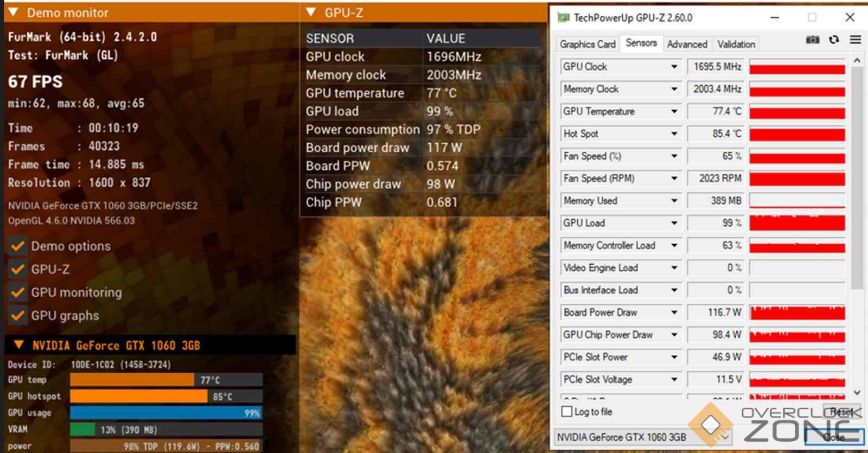
Task: Collapse the Demo monitor panel
Action: [14, 12]
